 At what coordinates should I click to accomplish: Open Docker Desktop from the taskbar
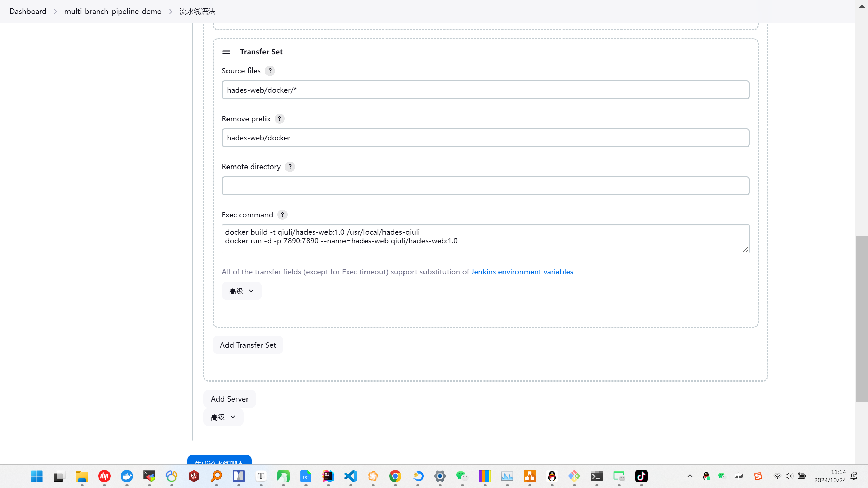pos(127,476)
